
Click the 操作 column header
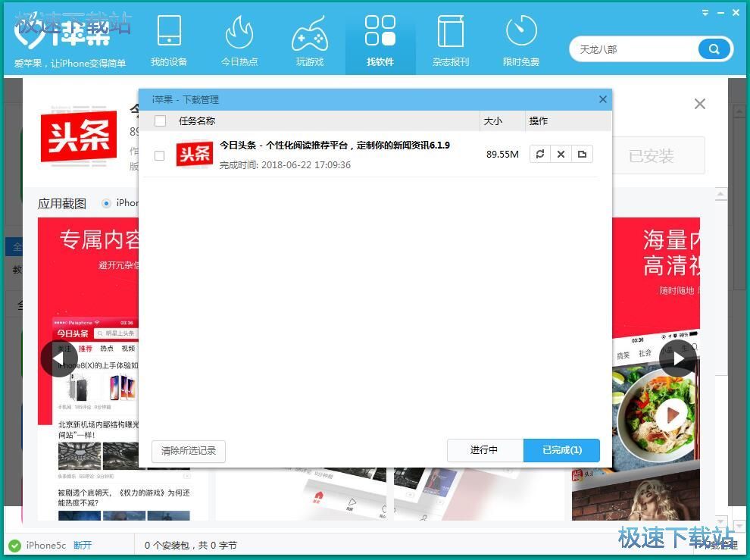[539, 120]
